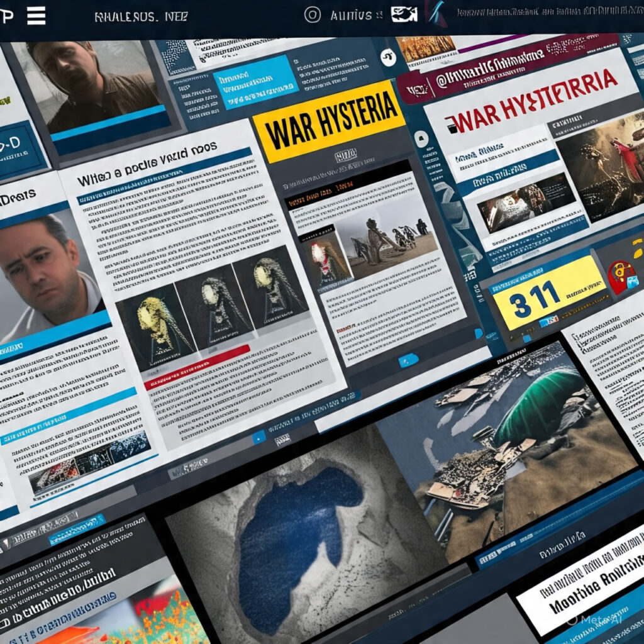Click the red round emblem beside the 311 banner
Image resolution: width=644 pixels, height=644 pixels.
click(x=623, y=277)
